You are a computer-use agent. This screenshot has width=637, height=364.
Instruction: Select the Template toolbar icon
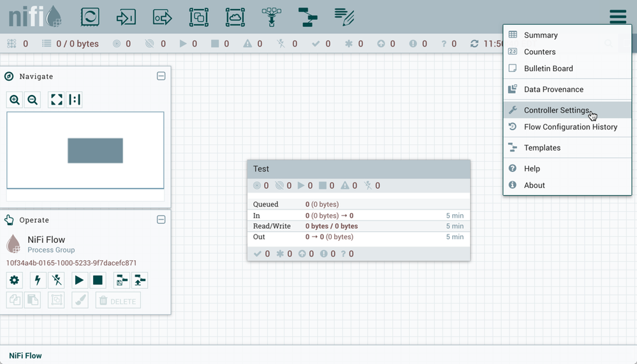[x=309, y=17]
